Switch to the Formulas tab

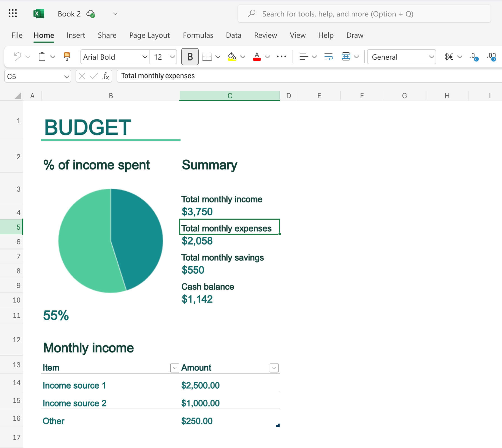click(198, 35)
